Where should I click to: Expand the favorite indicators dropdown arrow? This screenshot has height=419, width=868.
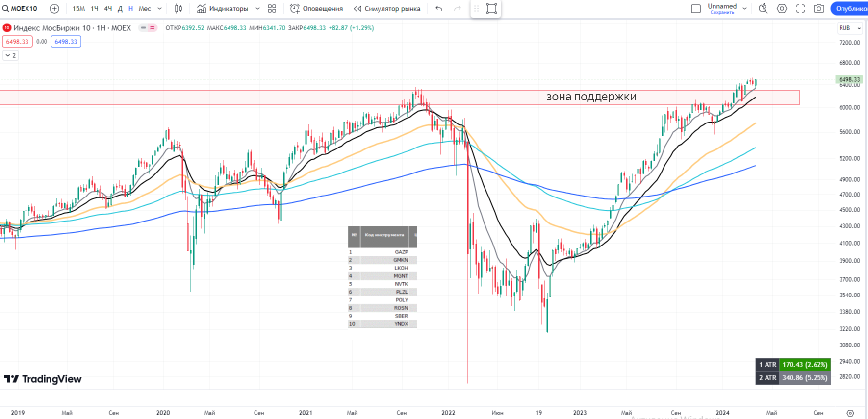pyautogui.click(x=257, y=9)
